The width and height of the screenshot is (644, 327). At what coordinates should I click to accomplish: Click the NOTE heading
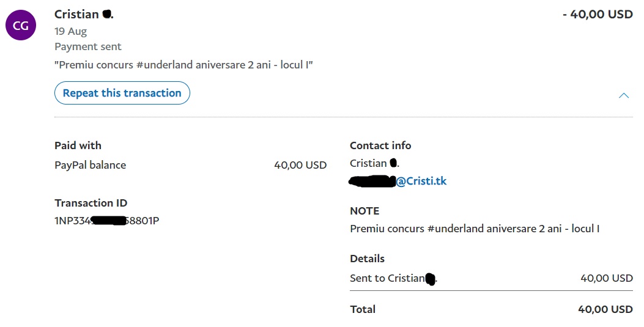pyautogui.click(x=364, y=211)
